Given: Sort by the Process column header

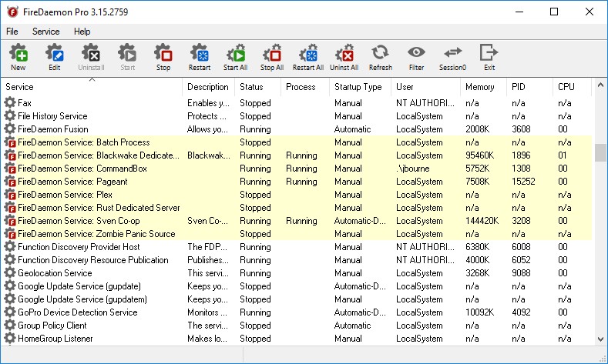Looking at the screenshot, I should pyautogui.click(x=305, y=87).
